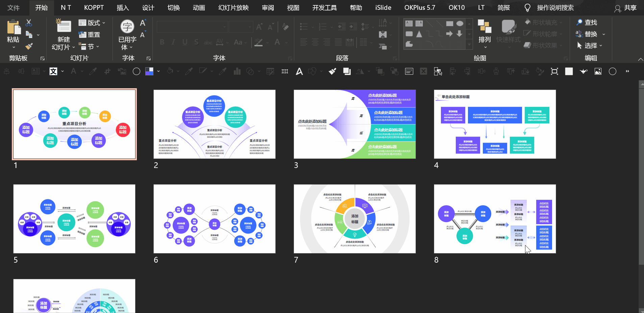Open the selection pane icon
This screenshot has width=644, height=313.
(x=438, y=71)
